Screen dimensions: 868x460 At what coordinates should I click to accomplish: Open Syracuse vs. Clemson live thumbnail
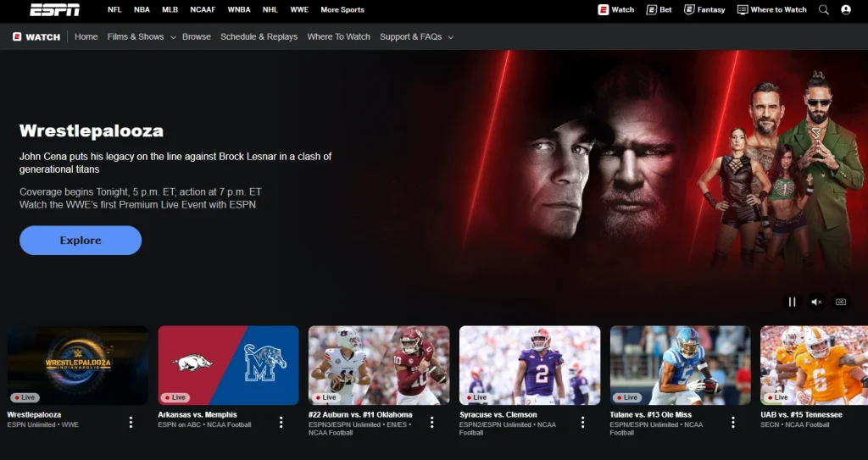(530, 365)
